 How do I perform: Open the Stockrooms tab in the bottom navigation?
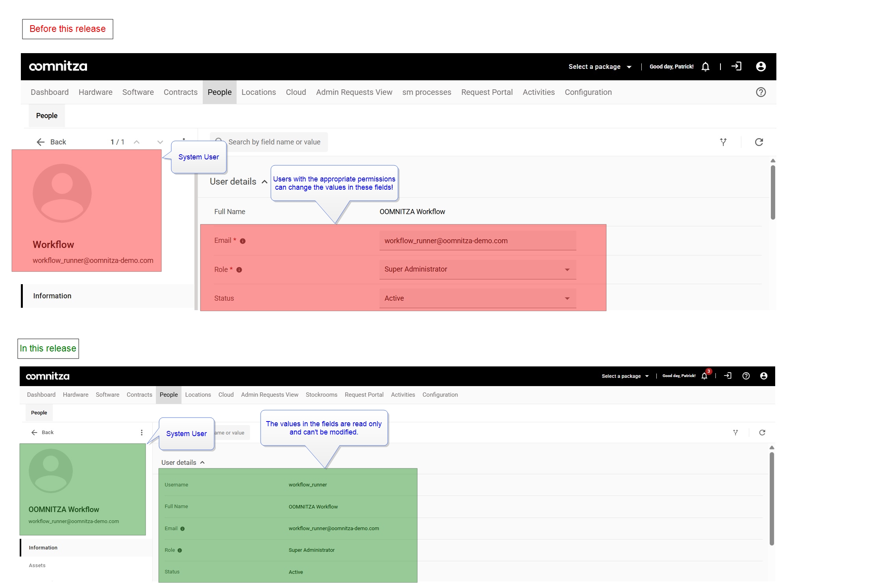[321, 395]
